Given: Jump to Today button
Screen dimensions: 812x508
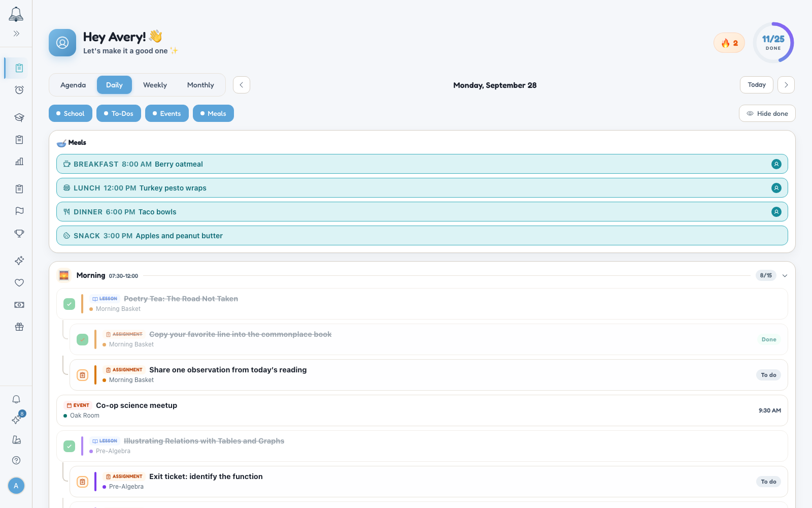Looking at the screenshot, I should pos(757,85).
